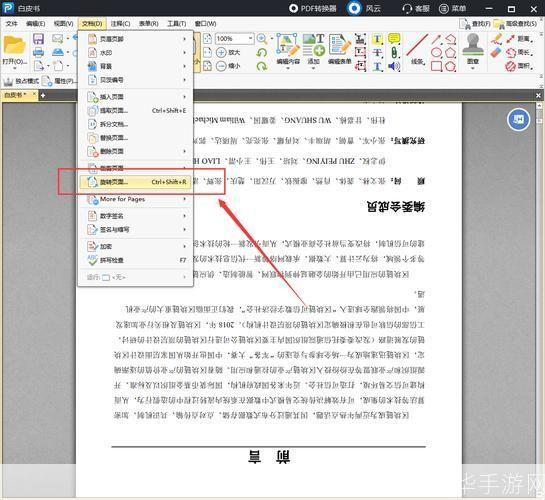Open the 注释(C) Comments menu
This screenshot has width=545, height=500.
pos(120,24)
